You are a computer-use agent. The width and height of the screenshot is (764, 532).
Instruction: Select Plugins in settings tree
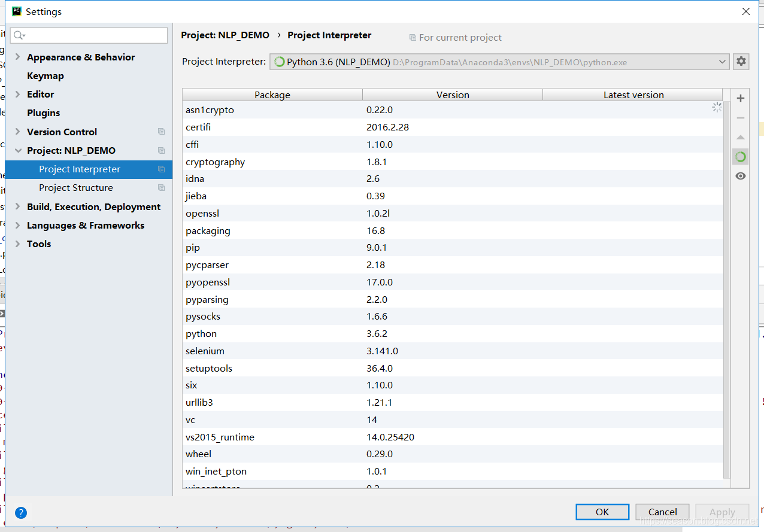[44, 113]
